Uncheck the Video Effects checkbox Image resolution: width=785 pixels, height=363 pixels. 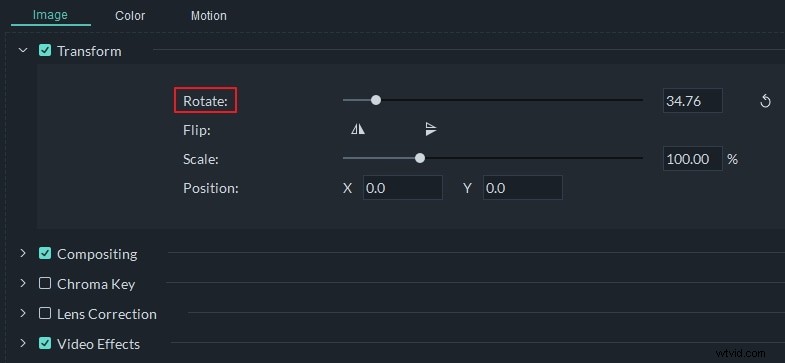(x=45, y=343)
